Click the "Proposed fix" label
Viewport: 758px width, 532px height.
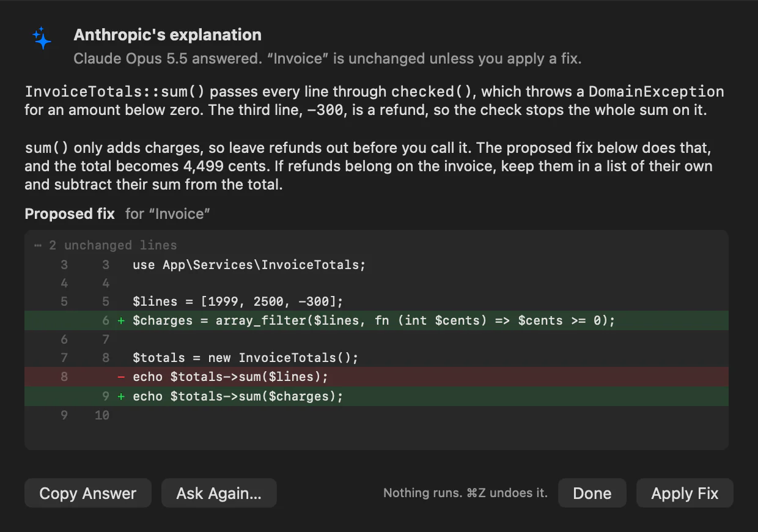[x=70, y=213]
